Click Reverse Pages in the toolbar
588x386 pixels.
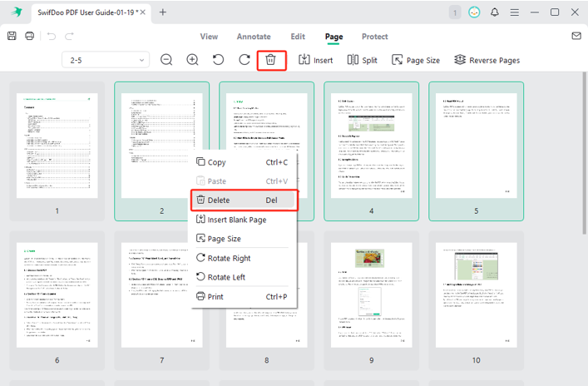tap(487, 60)
